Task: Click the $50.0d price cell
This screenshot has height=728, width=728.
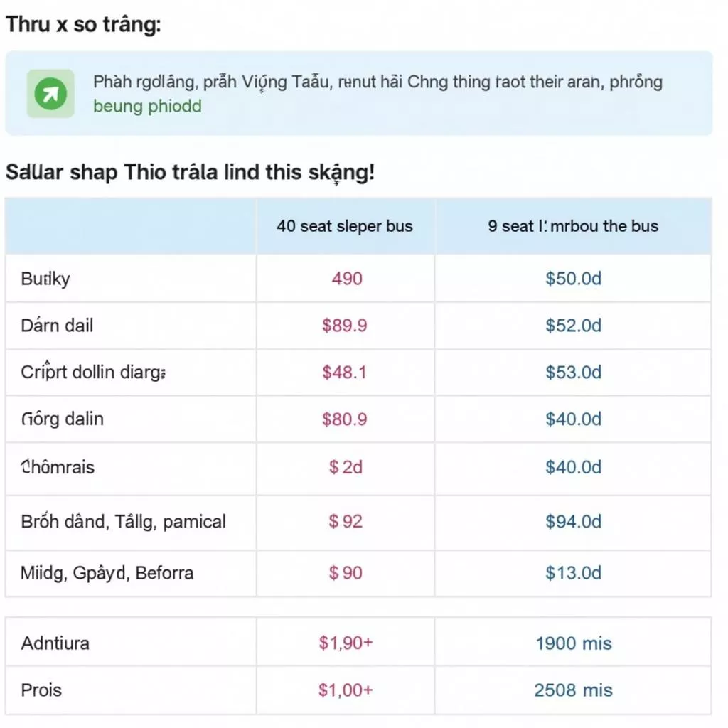Action: (x=573, y=278)
